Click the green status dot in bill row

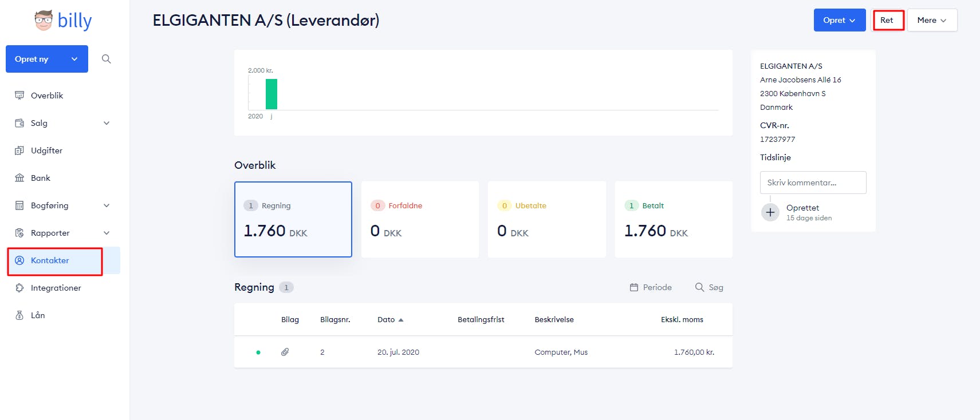(x=258, y=352)
